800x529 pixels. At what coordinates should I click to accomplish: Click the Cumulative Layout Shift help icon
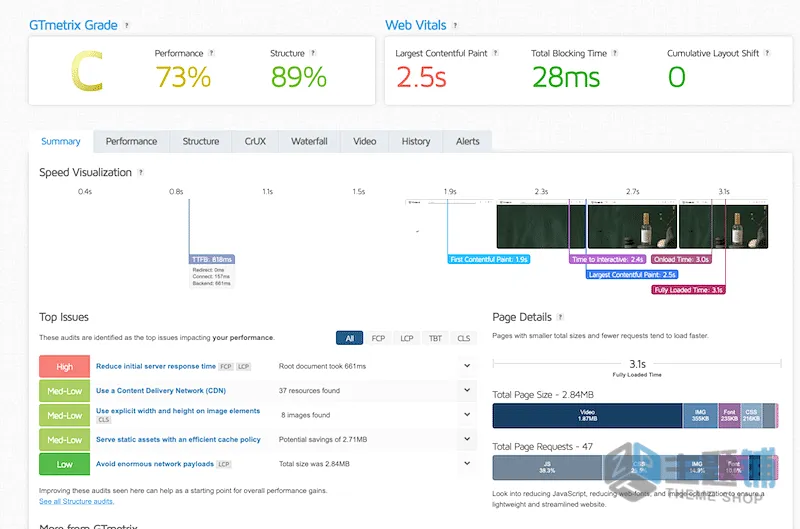click(766, 53)
